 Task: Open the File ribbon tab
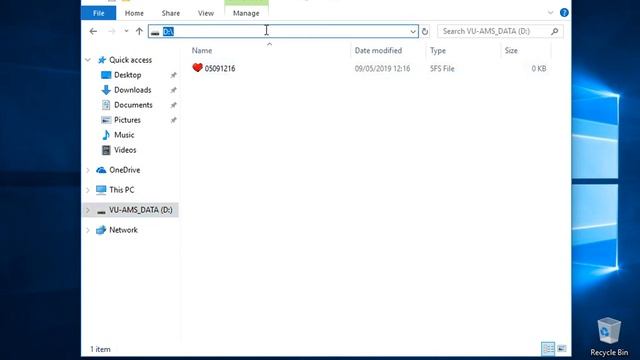(x=98, y=13)
